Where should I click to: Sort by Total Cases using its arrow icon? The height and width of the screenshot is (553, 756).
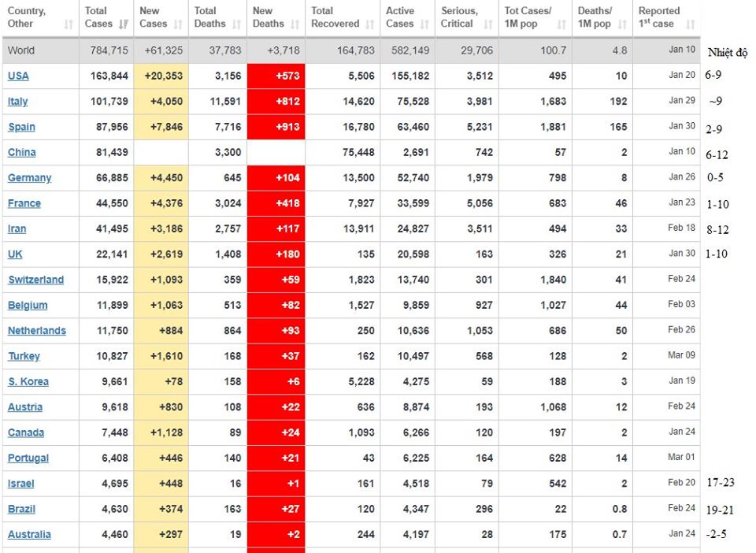(124, 24)
